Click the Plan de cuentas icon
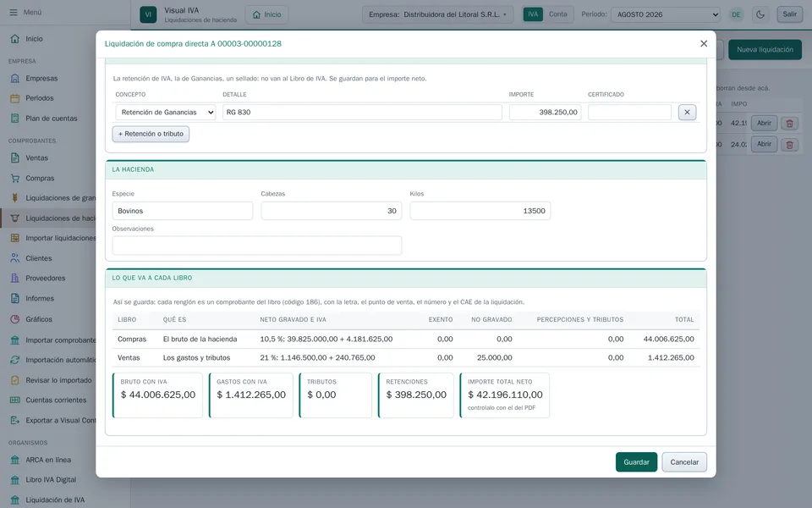 pyautogui.click(x=15, y=119)
